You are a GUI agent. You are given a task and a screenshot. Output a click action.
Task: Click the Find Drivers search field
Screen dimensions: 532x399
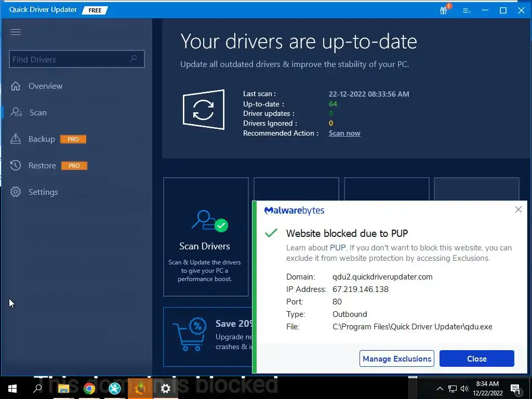pyautogui.click(x=77, y=59)
